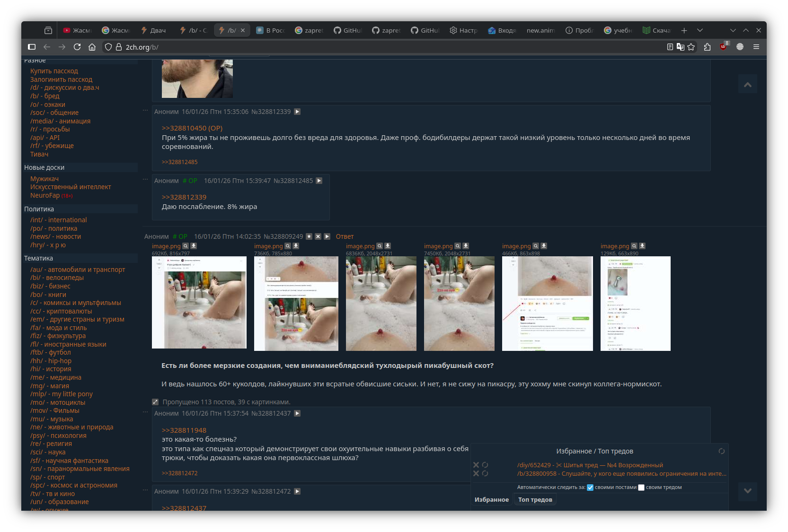The image size is (788, 532).
Task: Jump to page top with the up chevron button
Action: [748, 85]
